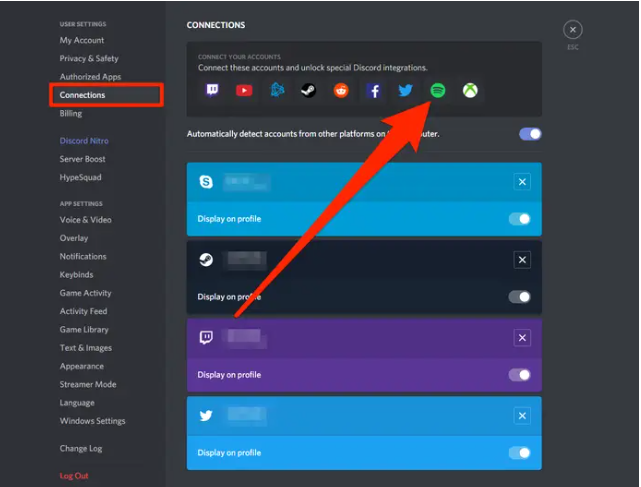This screenshot has height=487, width=641.
Task: Click the red Log Out button
Action: click(x=74, y=476)
